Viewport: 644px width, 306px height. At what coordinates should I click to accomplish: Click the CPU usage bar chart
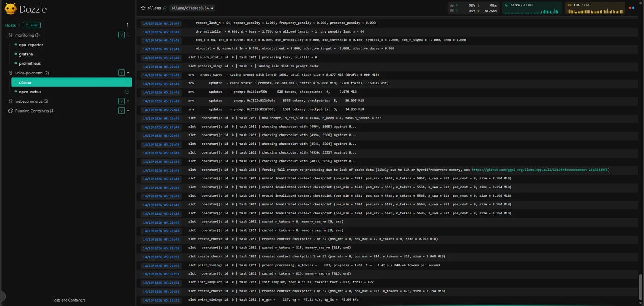click(532, 12)
